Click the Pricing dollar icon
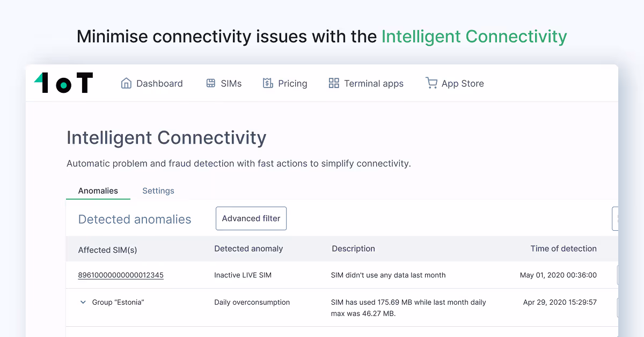Screen dimensions: 644x337 point(268,83)
